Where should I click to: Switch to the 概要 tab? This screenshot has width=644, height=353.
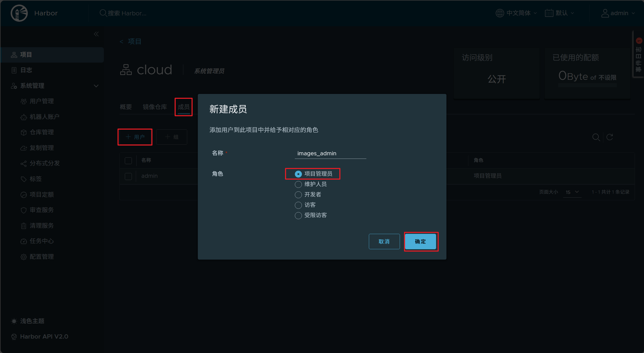(x=126, y=107)
